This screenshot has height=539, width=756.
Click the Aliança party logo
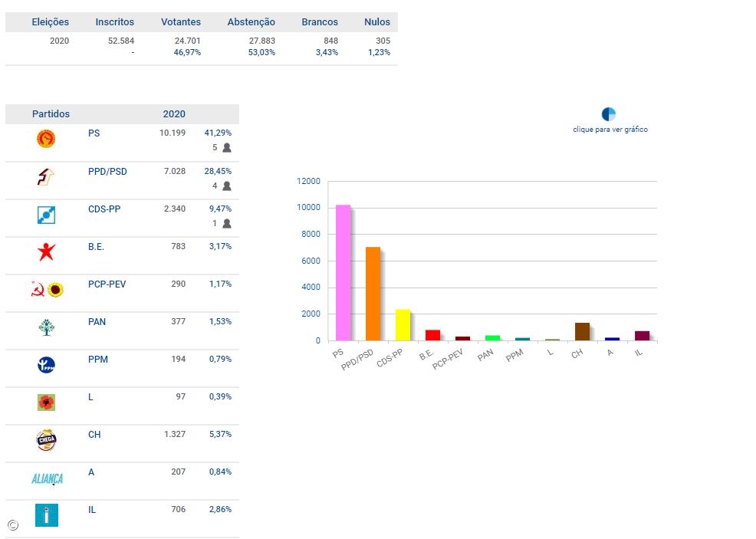[47, 478]
